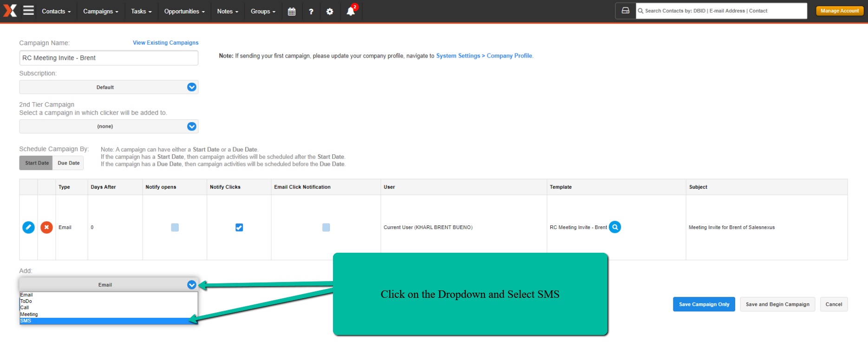Click the Cancel button
Image resolution: width=868 pixels, height=348 pixels.
(834, 304)
